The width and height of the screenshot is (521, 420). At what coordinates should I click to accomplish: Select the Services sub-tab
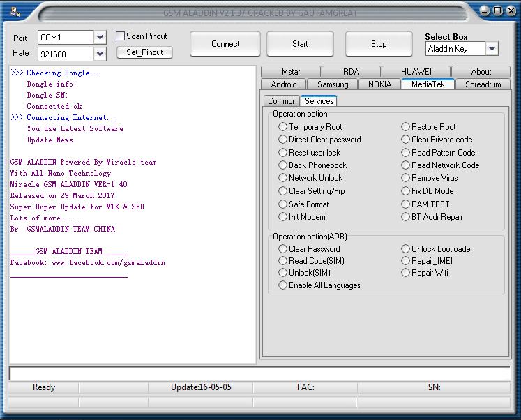coord(319,100)
